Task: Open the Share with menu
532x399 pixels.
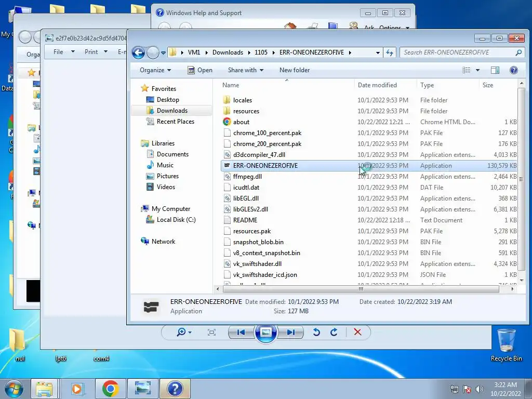Action: [246, 70]
